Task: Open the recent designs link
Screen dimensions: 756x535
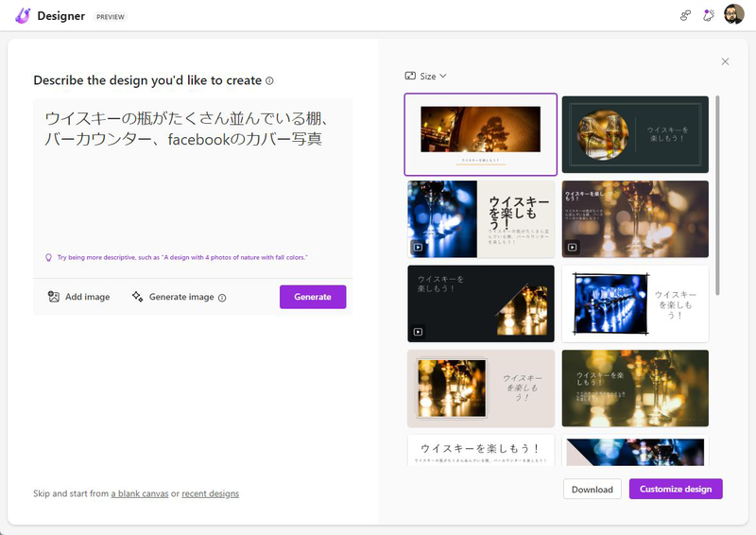Action: click(x=210, y=493)
